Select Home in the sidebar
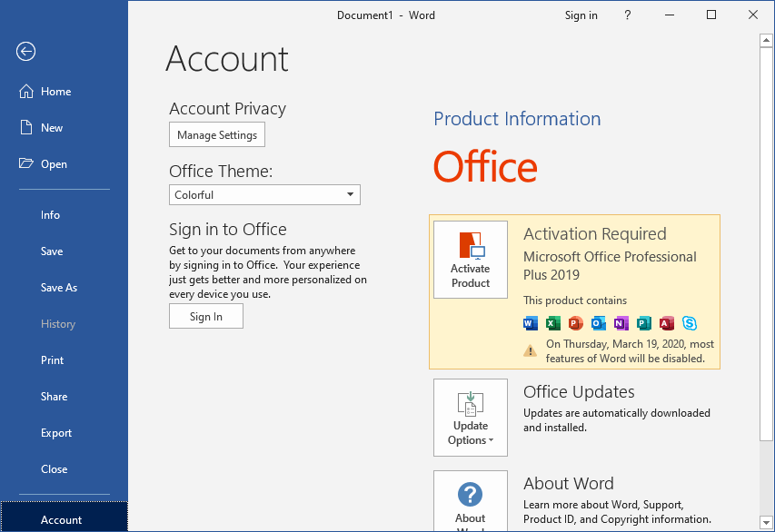775x532 pixels. (55, 92)
